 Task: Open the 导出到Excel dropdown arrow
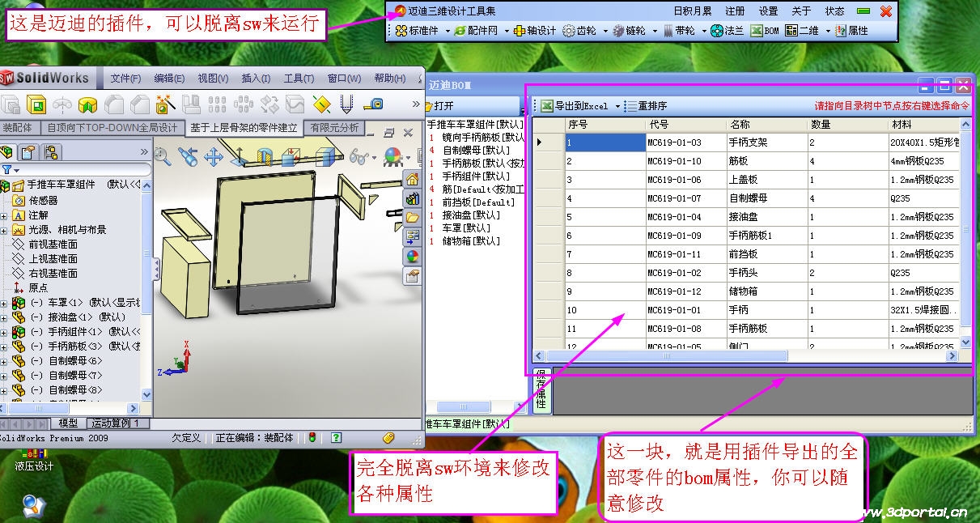point(617,106)
